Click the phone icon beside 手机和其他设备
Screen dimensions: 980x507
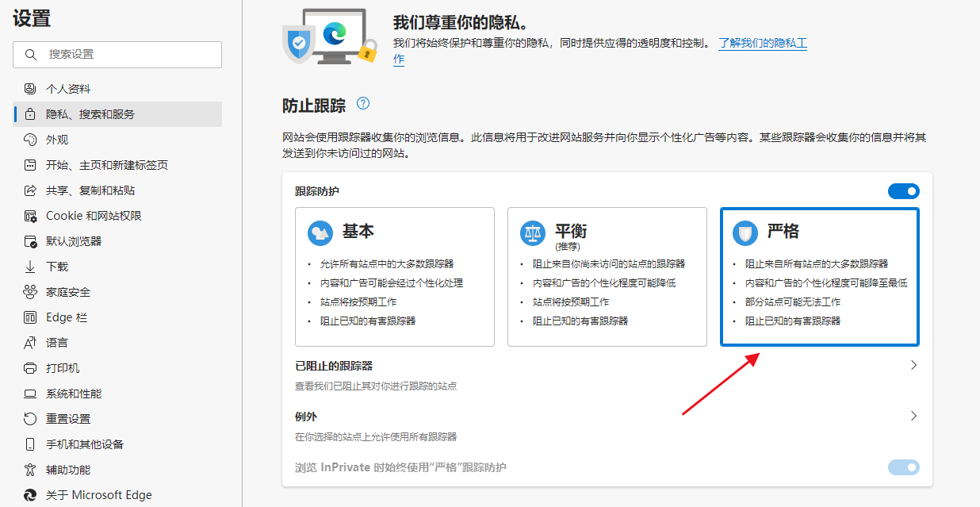[30, 444]
